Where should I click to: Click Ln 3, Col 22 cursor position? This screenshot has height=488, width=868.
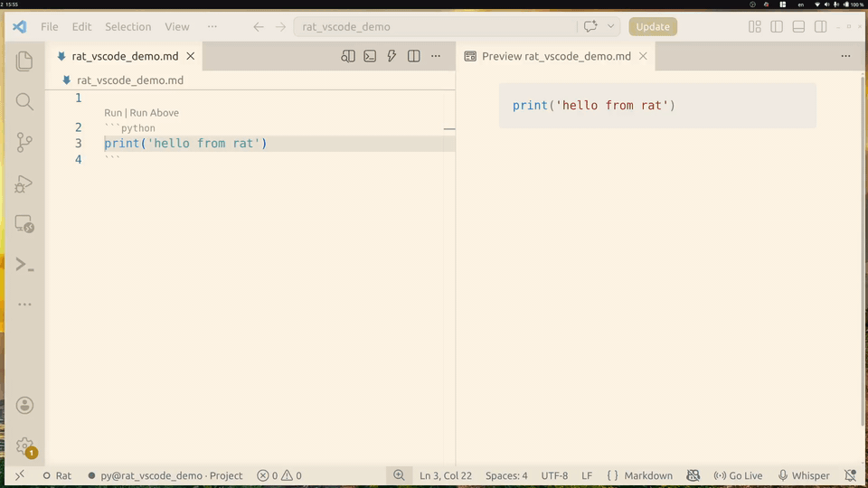pyautogui.click(x=446, y=475)
